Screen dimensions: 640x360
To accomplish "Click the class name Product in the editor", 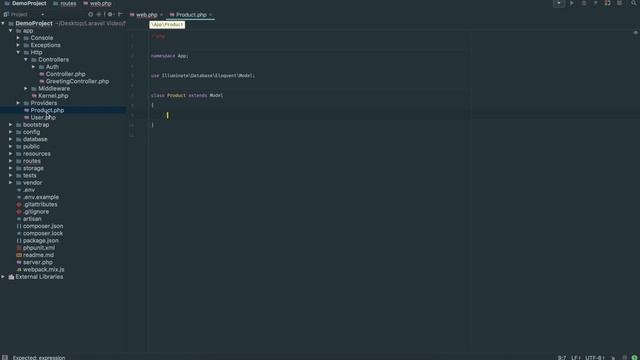I will (x=176, y=96).
